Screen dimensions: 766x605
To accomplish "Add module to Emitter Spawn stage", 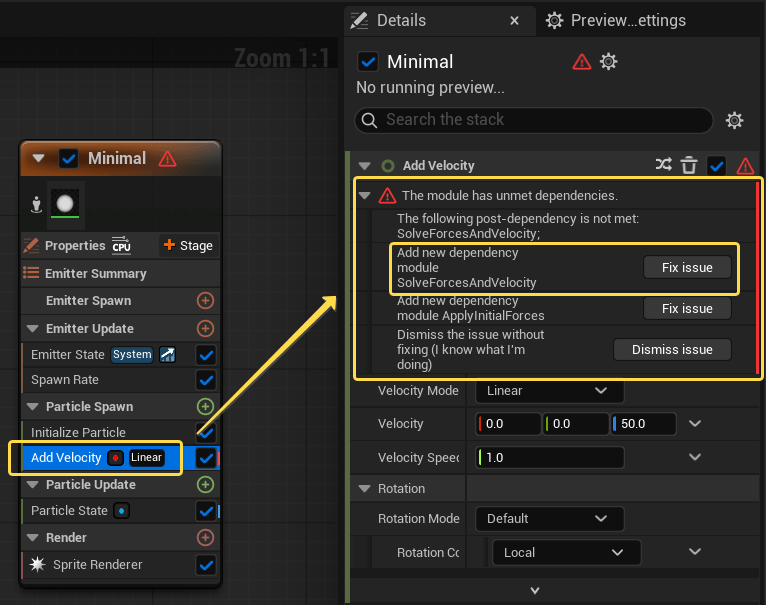I will [205, 301].
